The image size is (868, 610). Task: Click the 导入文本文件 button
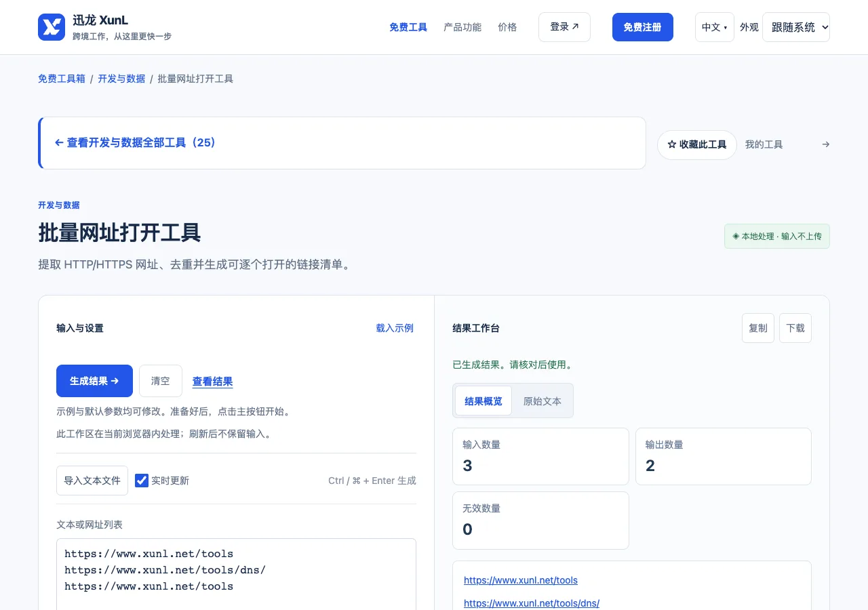[92, 481]
